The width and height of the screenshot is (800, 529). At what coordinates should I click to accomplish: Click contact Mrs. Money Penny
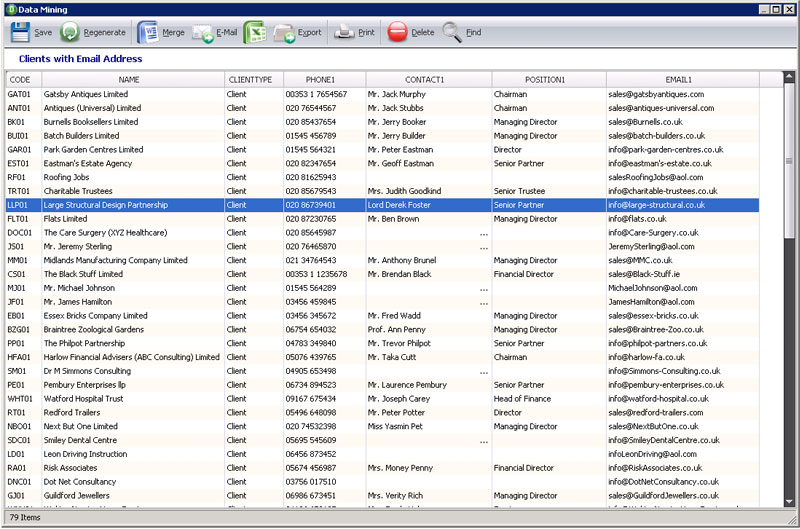click(x=400, y=468)
